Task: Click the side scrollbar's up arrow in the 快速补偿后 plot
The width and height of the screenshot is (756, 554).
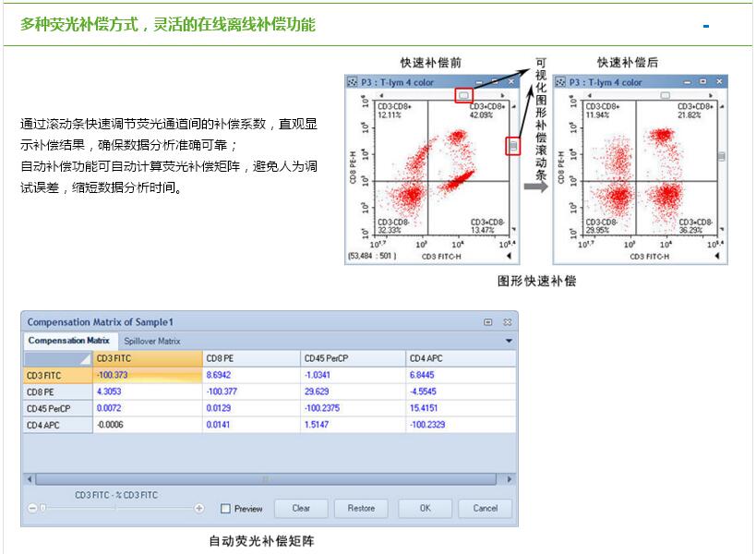Action: 722,106
